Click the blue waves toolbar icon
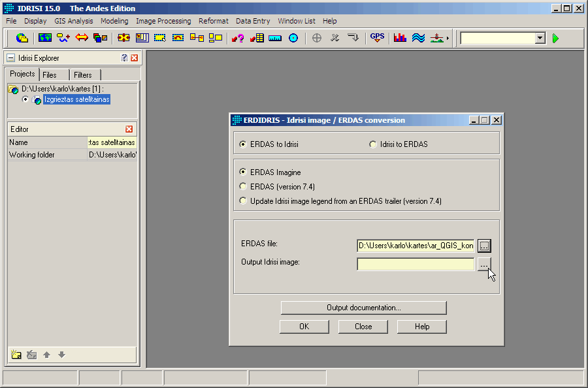This screenshot has width=588, height=388. point(418,38)
